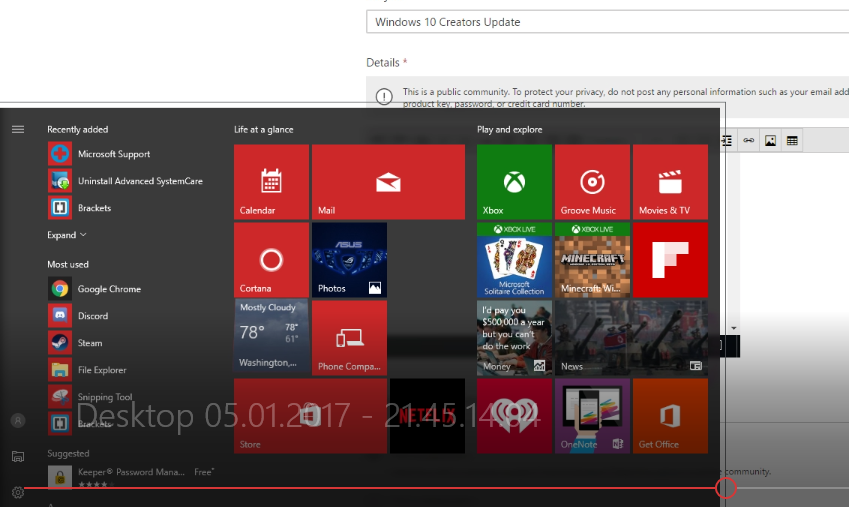Image resolution: width=849 pixels, height=507 pixels.
Task: Open the Netflix tile
Action: point(427,416)
